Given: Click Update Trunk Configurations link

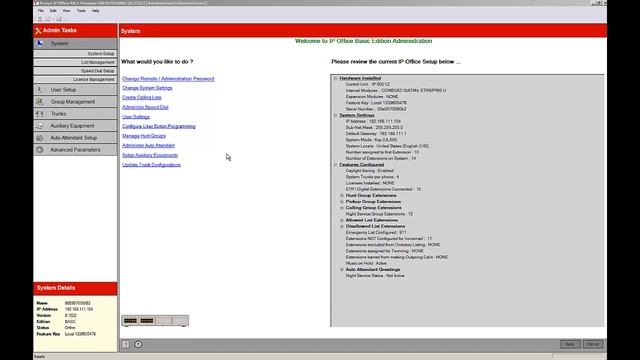Looking at the screenshot, I should [x=151, y=164].
